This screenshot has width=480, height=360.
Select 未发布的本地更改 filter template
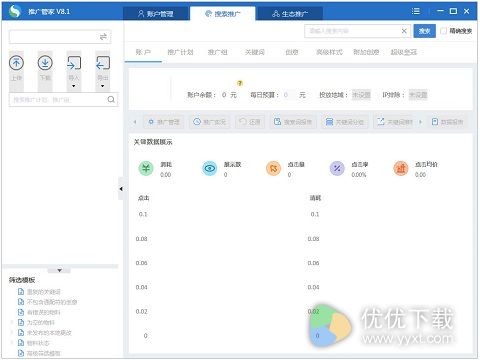pyautogui.click(x=49, y=333)
